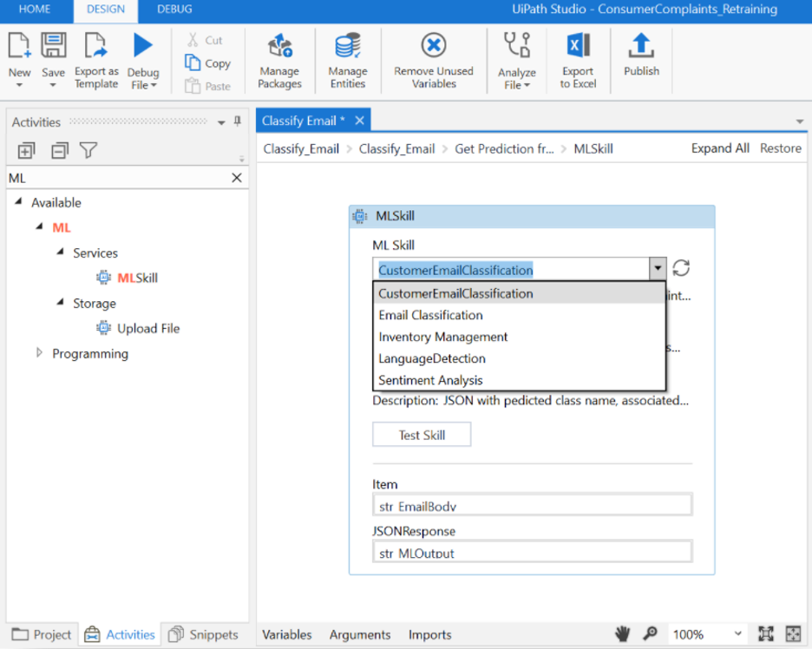812x649 pixels.
Task: Open the Snippets panel tab
Action: [204, 634]
